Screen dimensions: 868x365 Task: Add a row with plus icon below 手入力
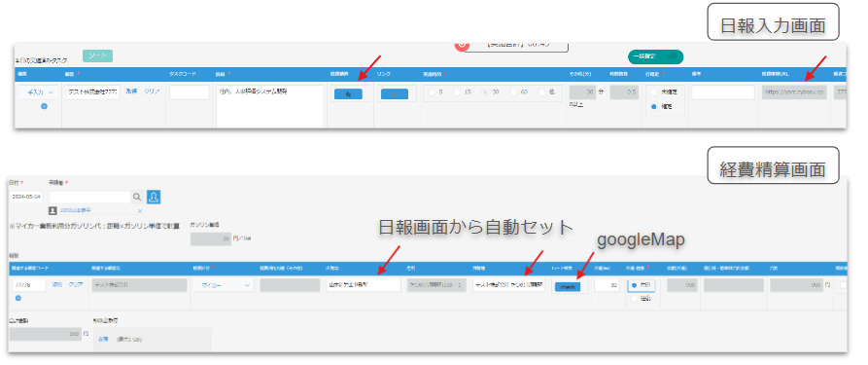point(44,106)
